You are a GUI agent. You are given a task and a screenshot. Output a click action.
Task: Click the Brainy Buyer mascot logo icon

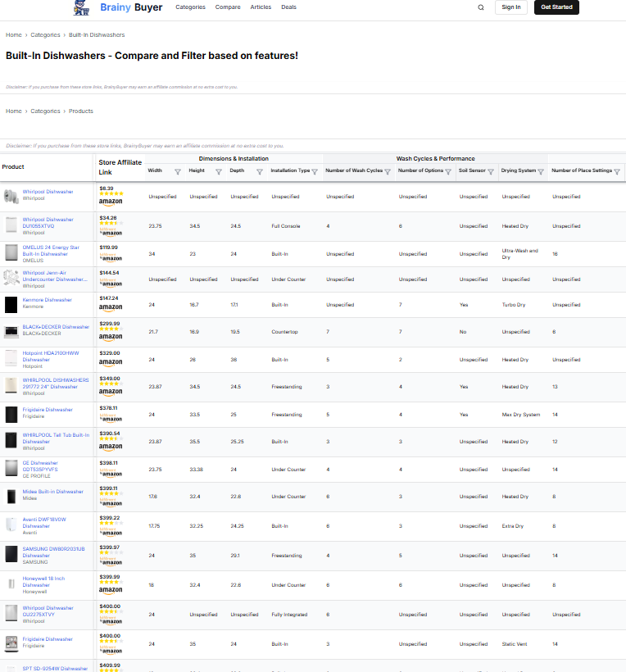[x=81, y=7]
